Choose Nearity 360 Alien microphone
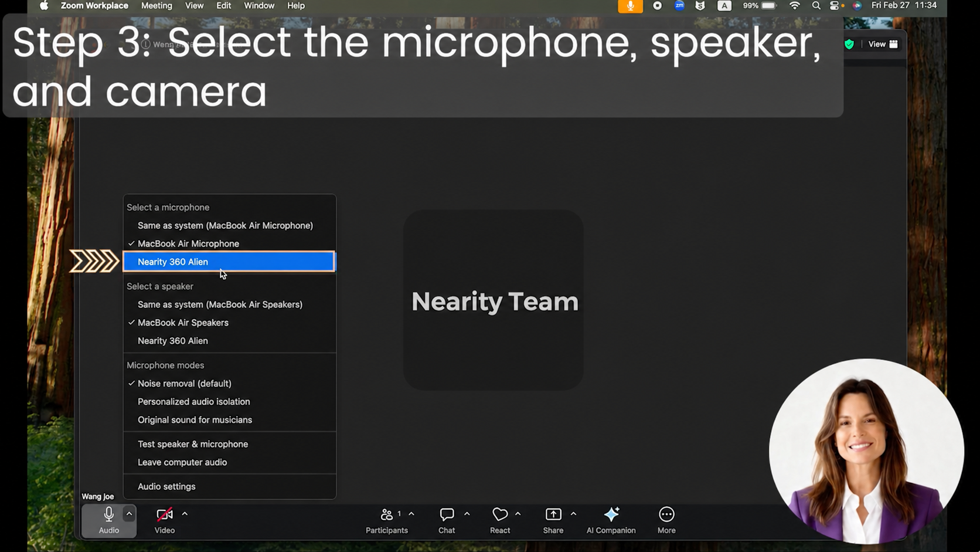The height and width of the screenshot is (552, 980). click(229, 262)
